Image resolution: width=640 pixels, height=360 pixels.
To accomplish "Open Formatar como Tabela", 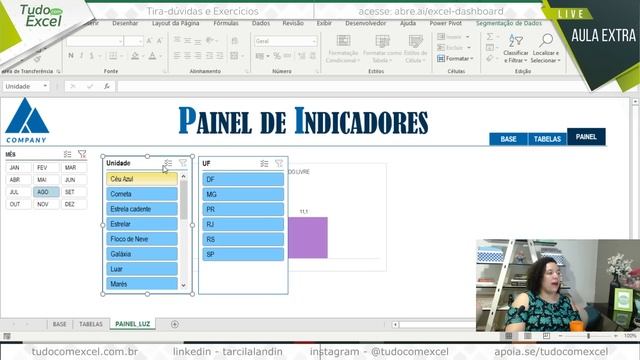I will [382, 49].
